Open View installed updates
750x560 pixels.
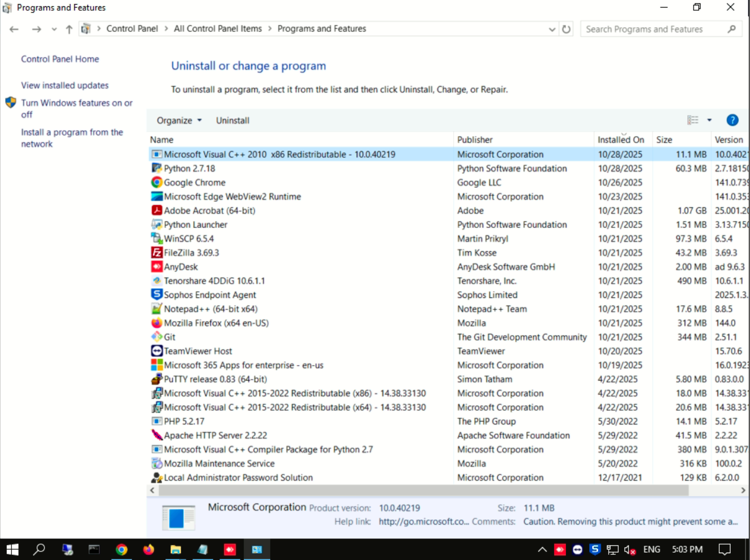pos(64,85)
